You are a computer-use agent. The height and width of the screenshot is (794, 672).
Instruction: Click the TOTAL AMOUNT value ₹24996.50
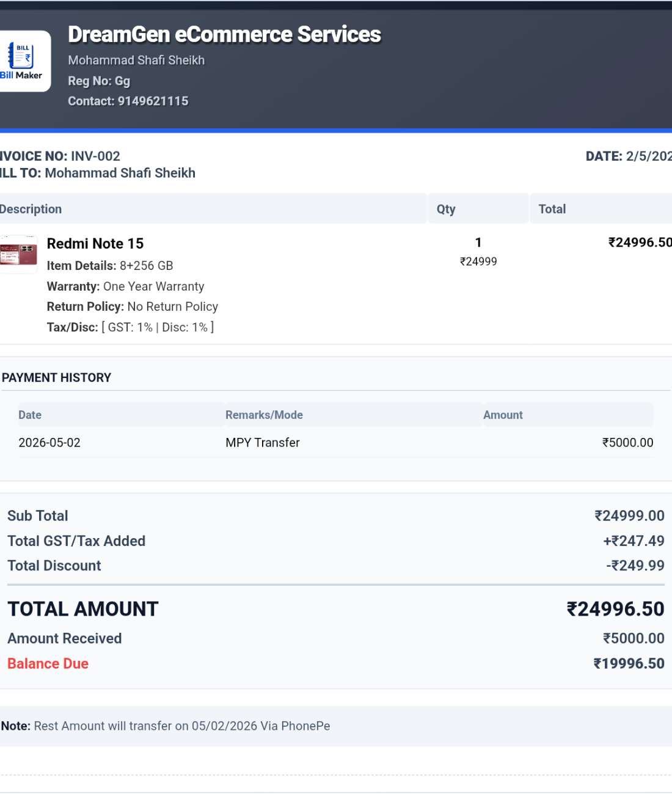[615, 610]
